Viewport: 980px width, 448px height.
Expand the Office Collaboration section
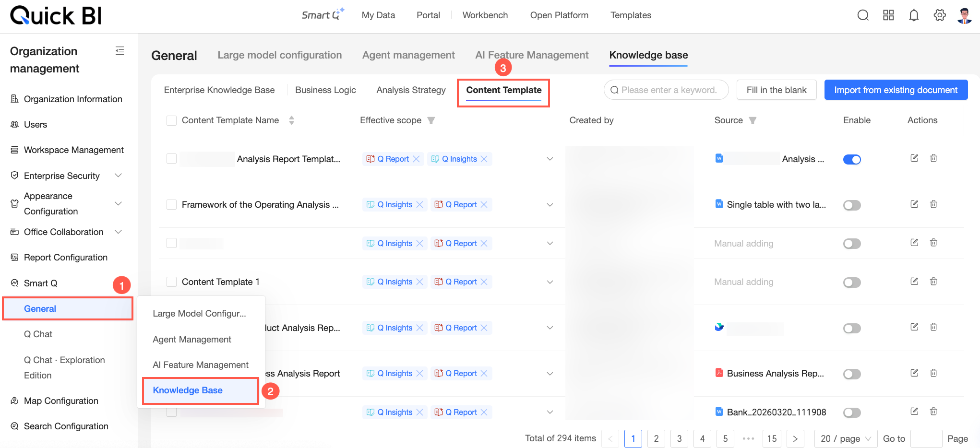pos(118,232)
